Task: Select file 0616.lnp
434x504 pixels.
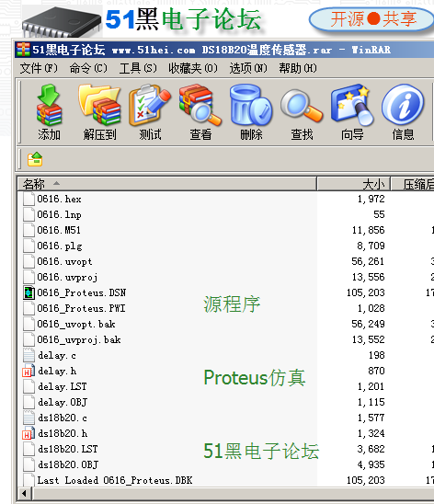Action: pos(59,214)
